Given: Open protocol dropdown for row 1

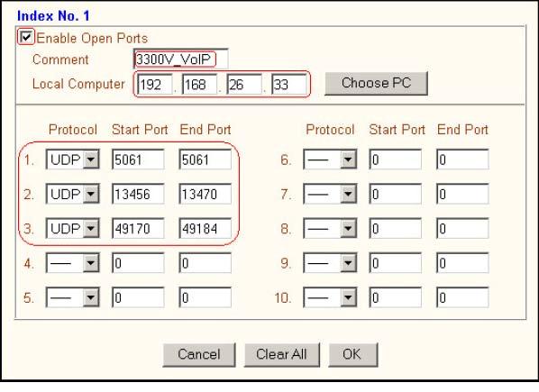Looking at the screenshot, I should (x=72, y=160).
